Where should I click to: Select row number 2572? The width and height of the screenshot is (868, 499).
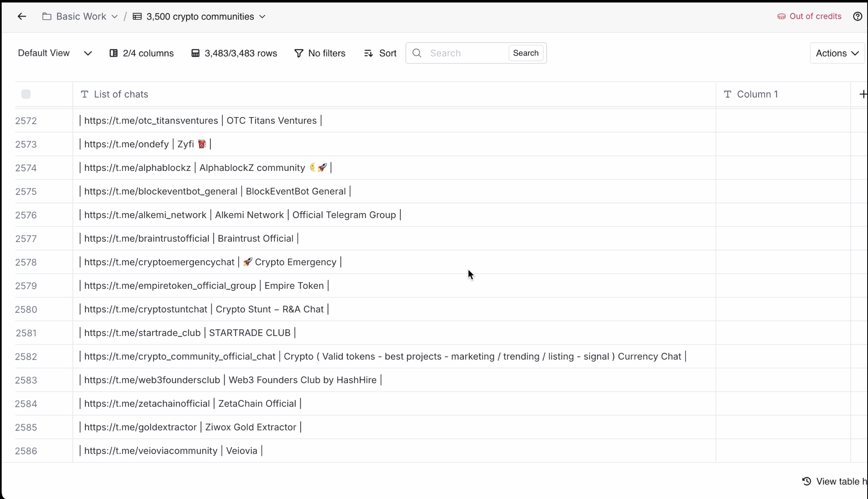click(x=26, y=121)
